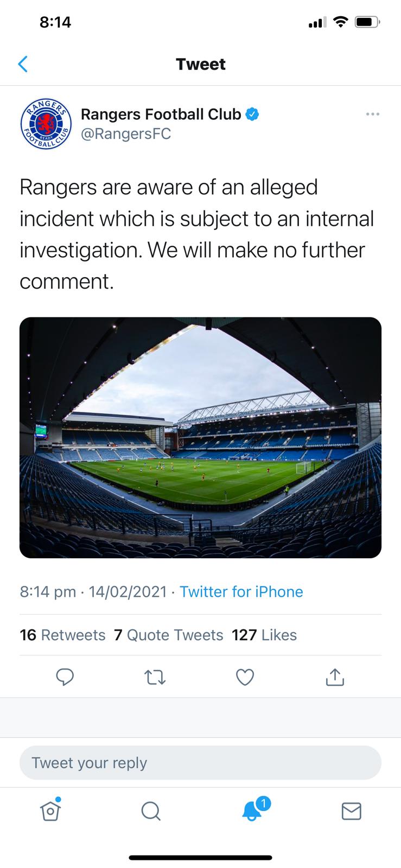Tap the @RangersFC handle
Image resolution: width=401 pixels, height=868 pixels.
126,134
